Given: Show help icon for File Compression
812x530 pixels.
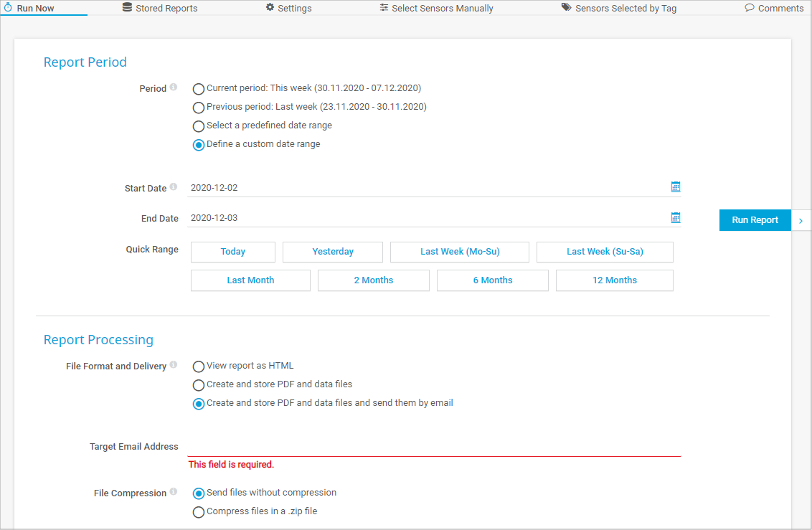Looking at the screenshot, I should click(x=174, y=493).
